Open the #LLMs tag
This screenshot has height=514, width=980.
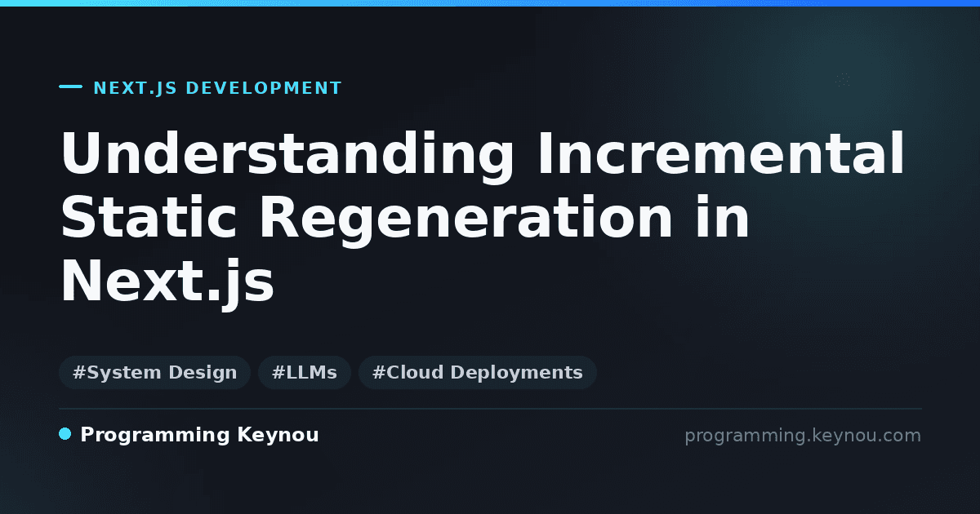point(305,373)
